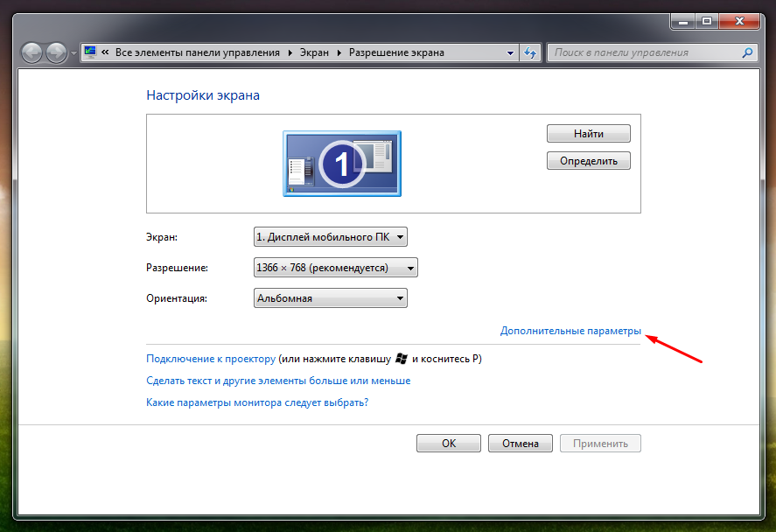Viewport: 776px width, 532px height.
Task: Select monitor 1 thumbnail
Action: pyautogui.click(x=342, y=164)
